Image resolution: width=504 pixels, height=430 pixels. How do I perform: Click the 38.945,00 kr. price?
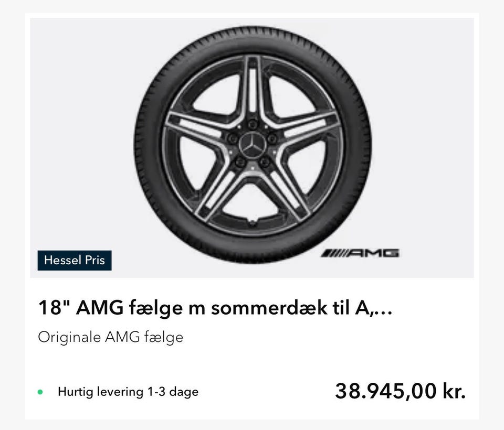400,391
